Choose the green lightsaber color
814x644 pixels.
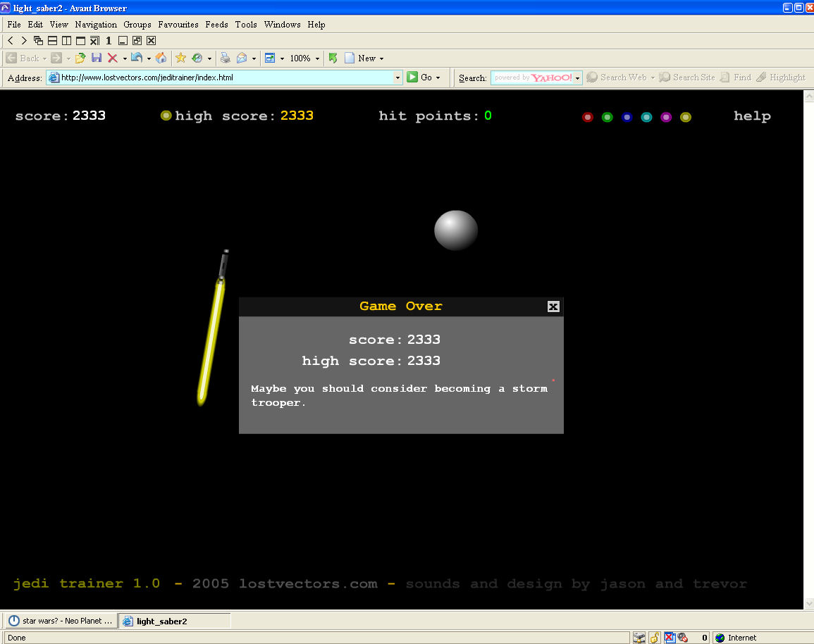click(607, 117)
